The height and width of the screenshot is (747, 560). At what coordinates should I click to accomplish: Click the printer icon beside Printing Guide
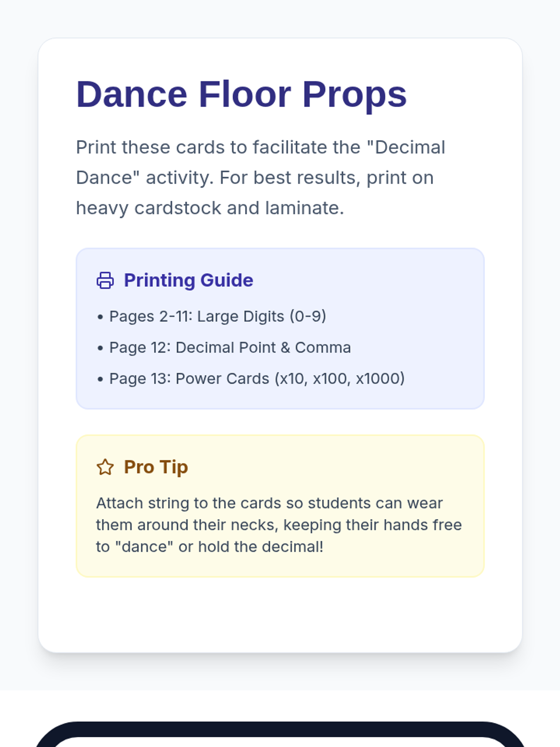(105, 281)
